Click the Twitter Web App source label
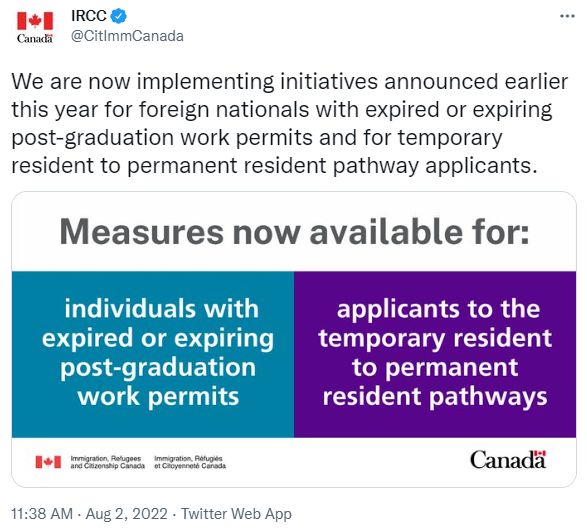Screen dimensions: 587x528 click(x=236, y=513)
